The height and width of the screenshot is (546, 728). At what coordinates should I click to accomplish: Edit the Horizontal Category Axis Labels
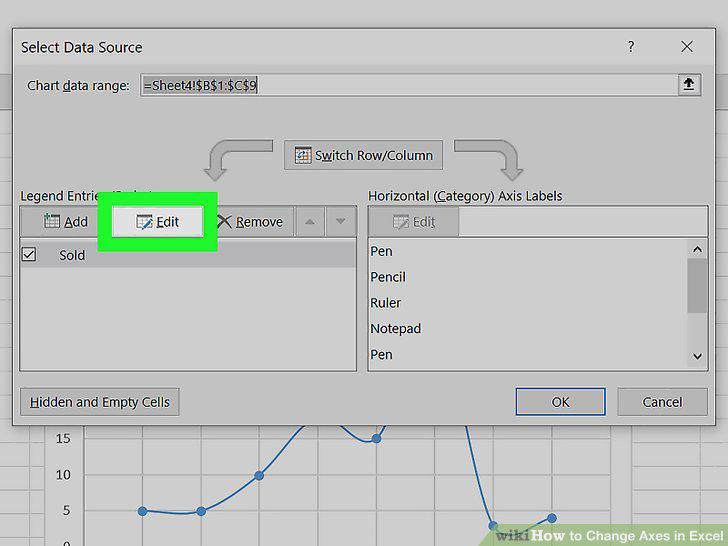click(x=414, y=222)
